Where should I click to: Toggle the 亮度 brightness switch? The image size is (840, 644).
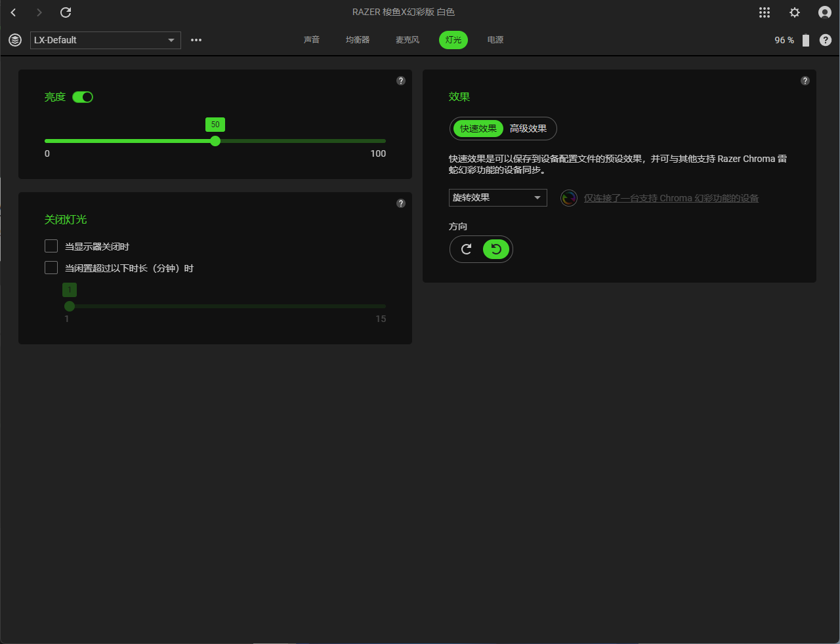(x=83, y=97)
